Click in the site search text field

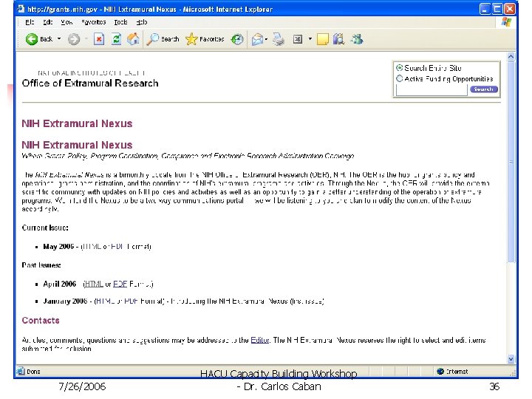pos(432,90)
